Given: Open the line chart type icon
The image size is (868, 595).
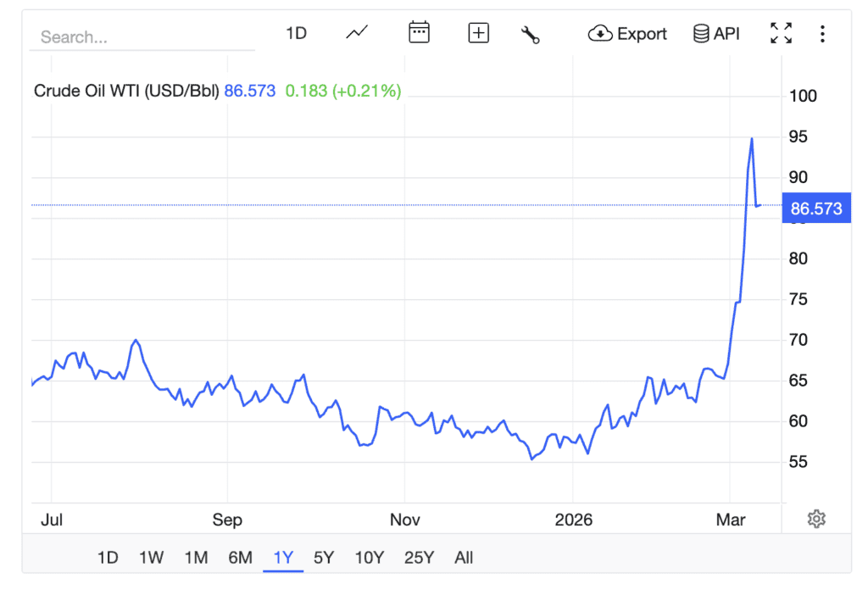Looking at the screenshot, I should tap(357, 33).
